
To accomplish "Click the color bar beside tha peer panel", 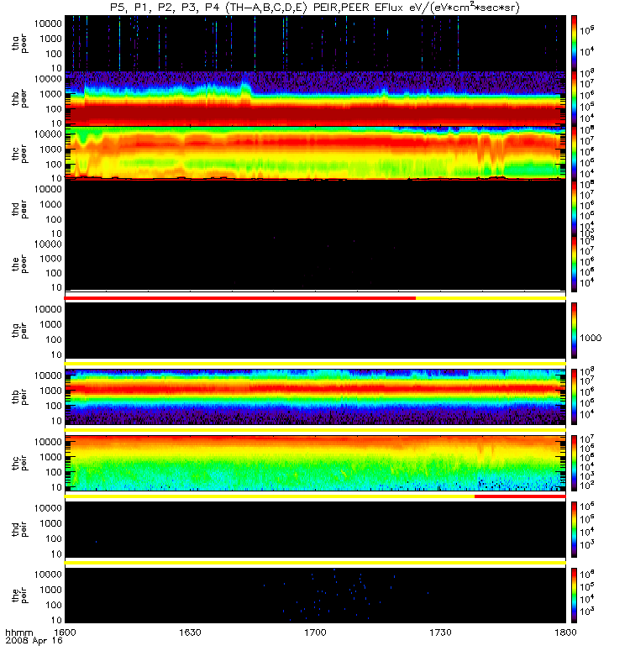I will 574,43.
